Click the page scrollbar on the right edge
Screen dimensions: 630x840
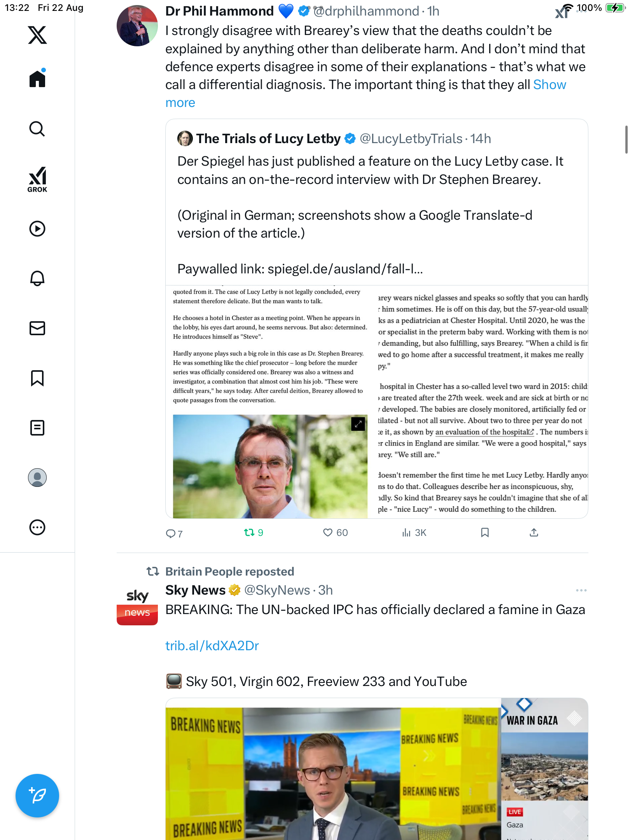coord(626,139)
